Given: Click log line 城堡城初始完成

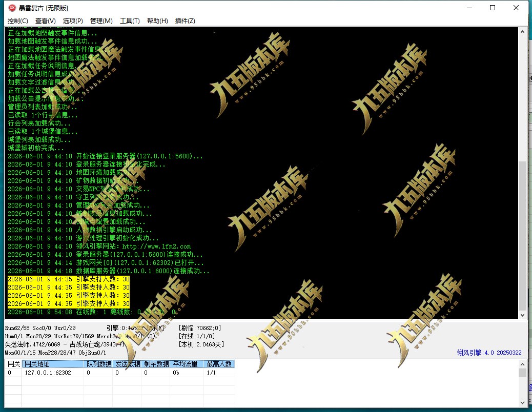Looking at the screenshot, I should tap(36, 148).
